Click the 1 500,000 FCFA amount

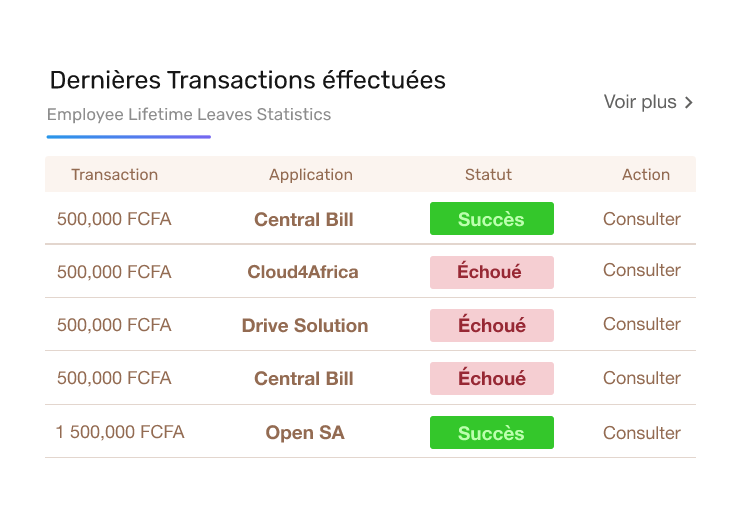[120, 433]
